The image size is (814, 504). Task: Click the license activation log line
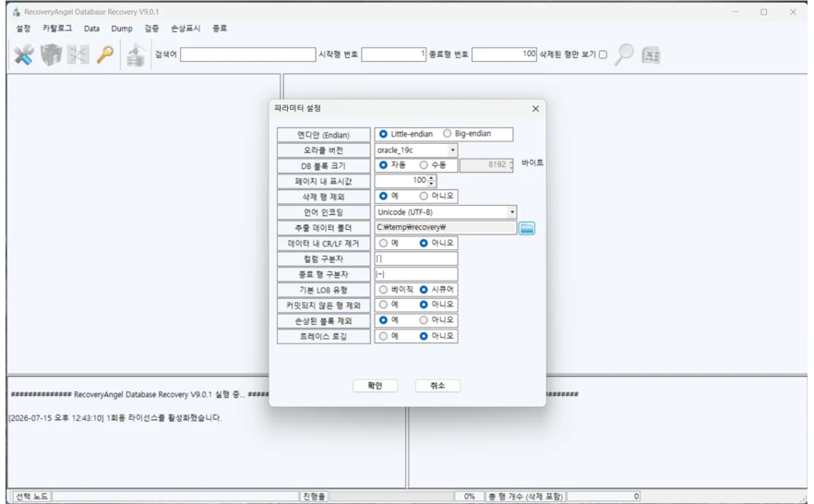(115, 418)
